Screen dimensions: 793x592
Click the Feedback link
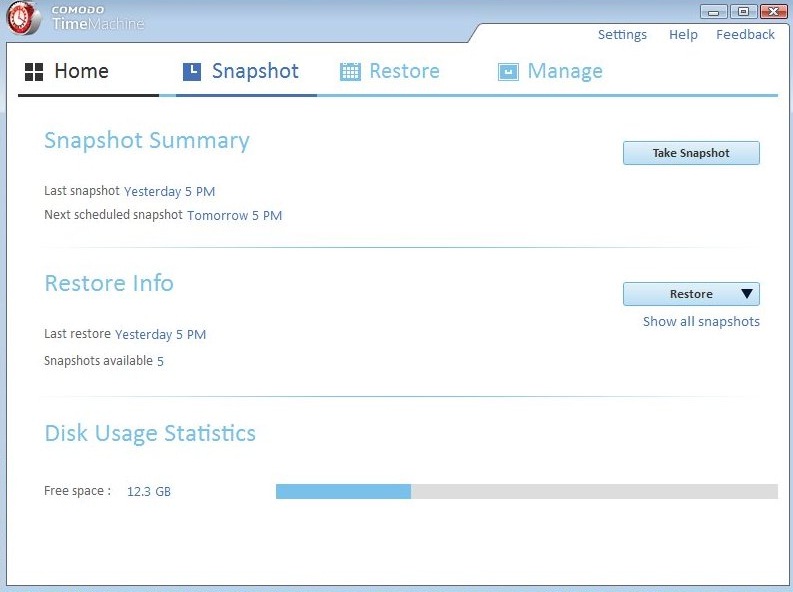(x=745, y=34)
